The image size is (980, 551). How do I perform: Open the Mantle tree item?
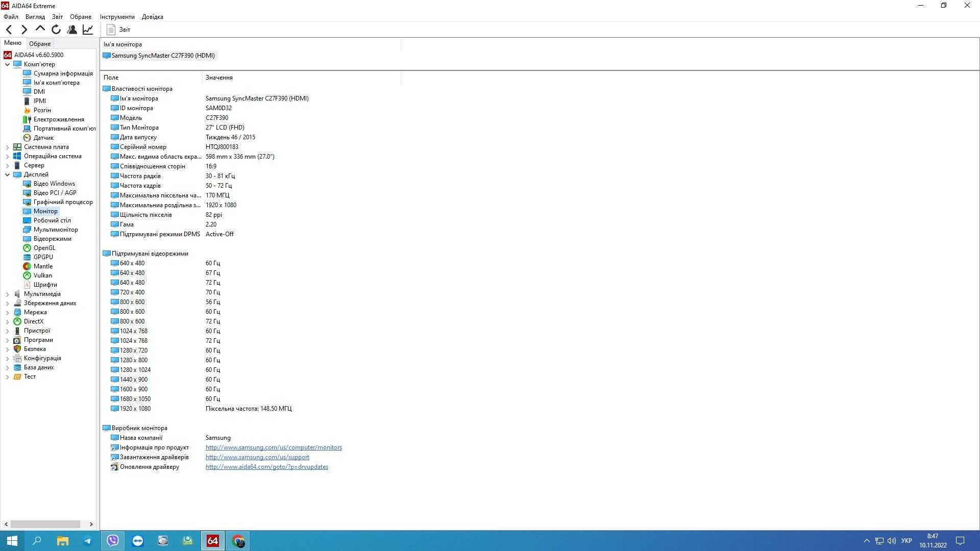[x=43, y=266]
